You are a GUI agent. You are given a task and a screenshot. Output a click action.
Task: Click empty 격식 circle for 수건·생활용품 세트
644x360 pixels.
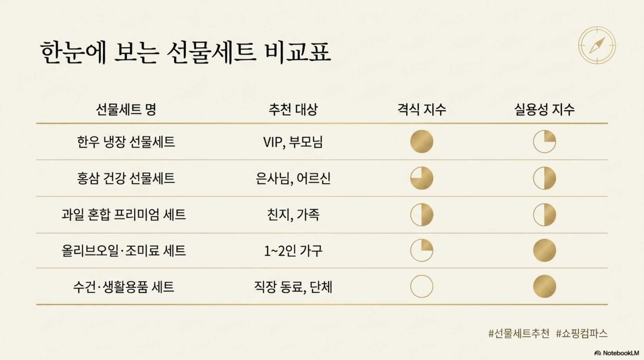(x=422, y=286)
